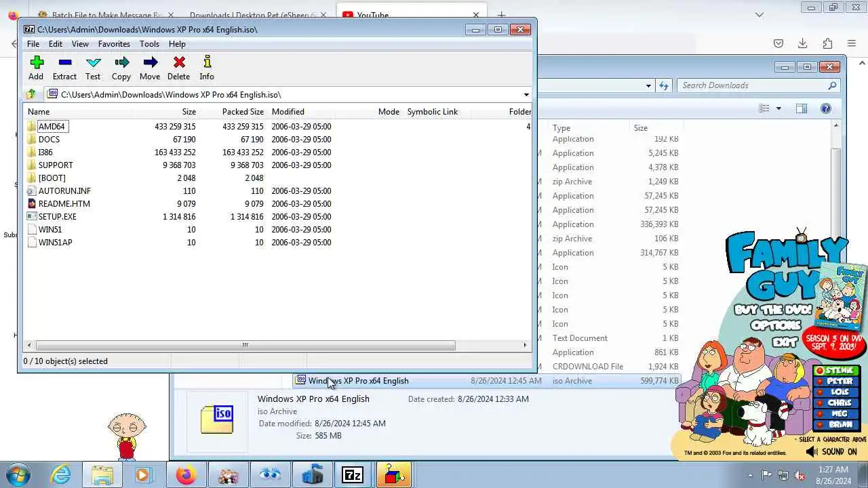Click the red Delete X icon

[179, 63]
